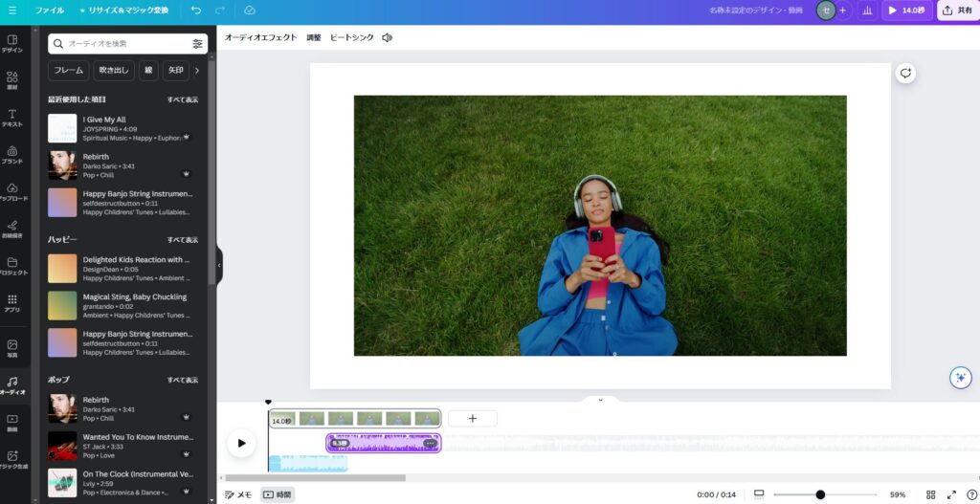980x504 pixels.
Task: Expand more category chips with right chevron
Action: pos(197,70)
